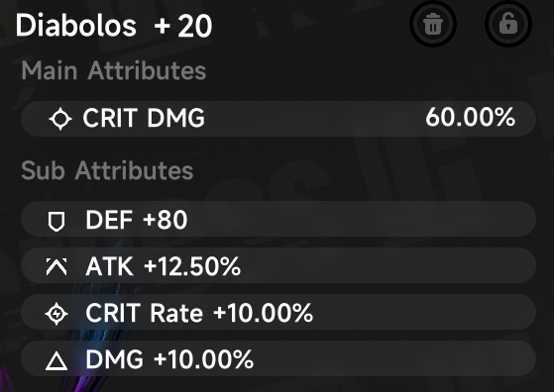Click the CRIT Rate label text

[x=144, y=313]
